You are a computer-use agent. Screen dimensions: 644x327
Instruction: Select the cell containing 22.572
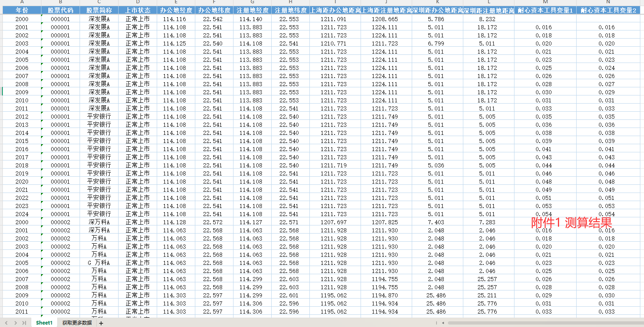pos(214,222)
